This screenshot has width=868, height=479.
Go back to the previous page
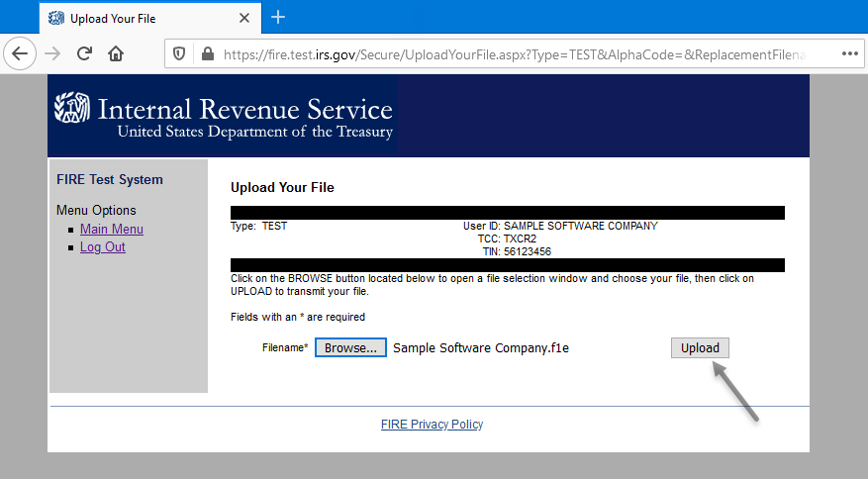tap(21, 53)
